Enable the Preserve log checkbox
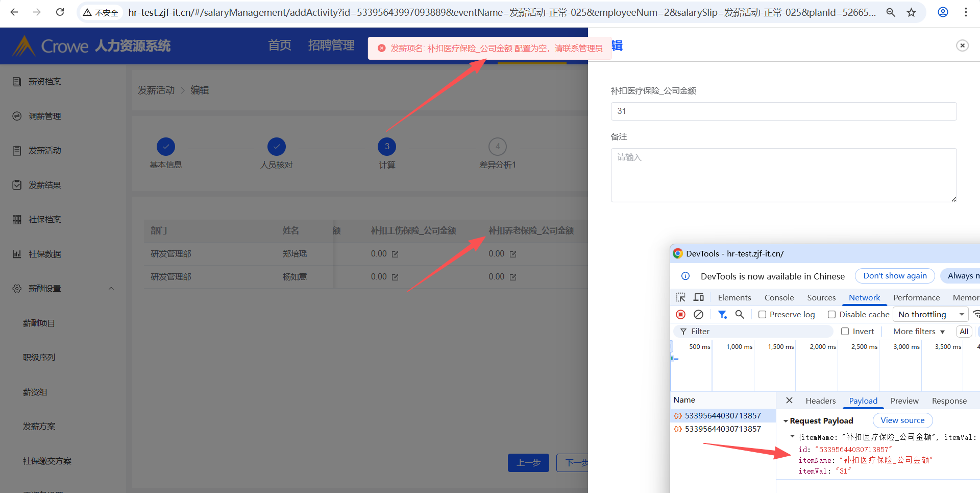This screenshot has width=980, height=493. [x=763, y=315]
